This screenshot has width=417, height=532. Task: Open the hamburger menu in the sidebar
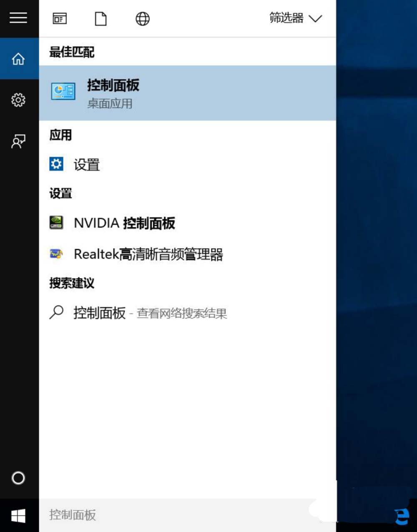tap(18, 18)
